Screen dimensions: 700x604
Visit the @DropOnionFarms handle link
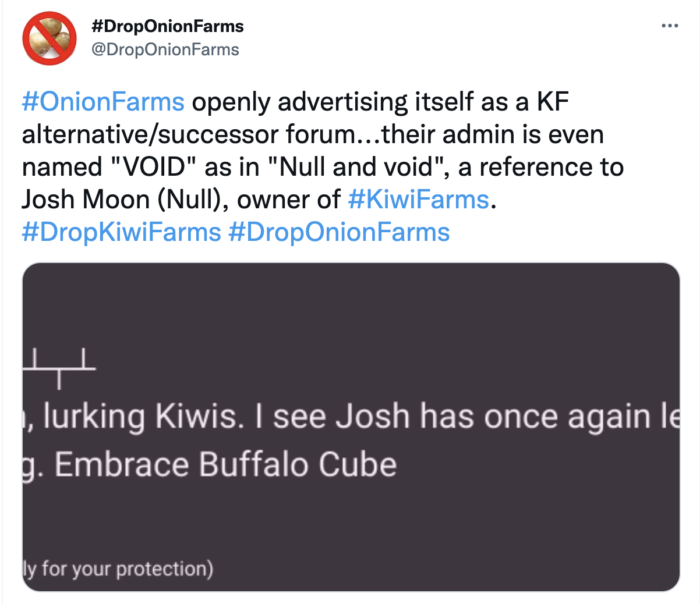tap(165, 49)
